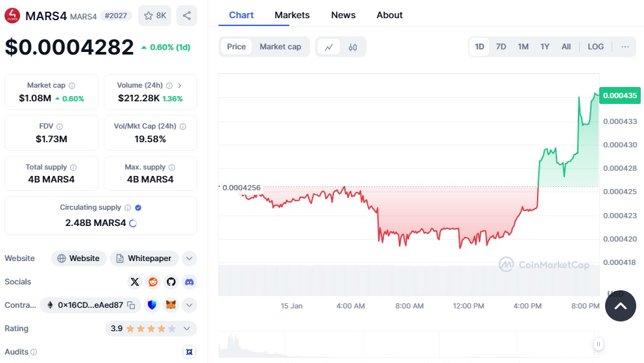Click the #2027 rank badge
Screen dimensions: 644x363
pos(116,16)
